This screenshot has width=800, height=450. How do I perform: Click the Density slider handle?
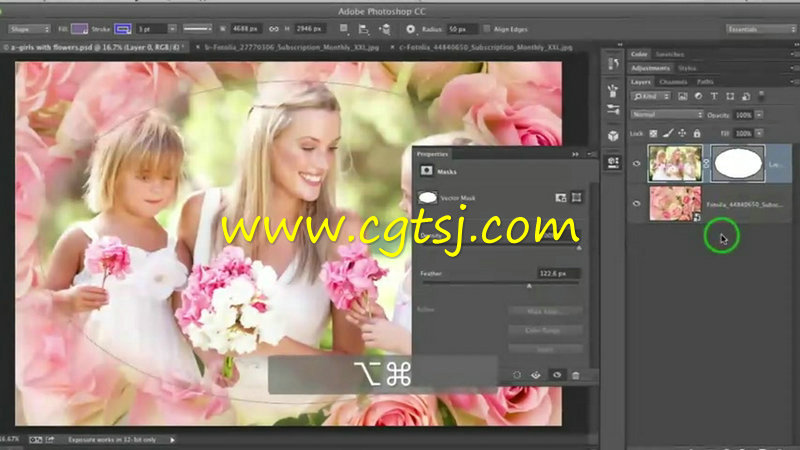579,248
